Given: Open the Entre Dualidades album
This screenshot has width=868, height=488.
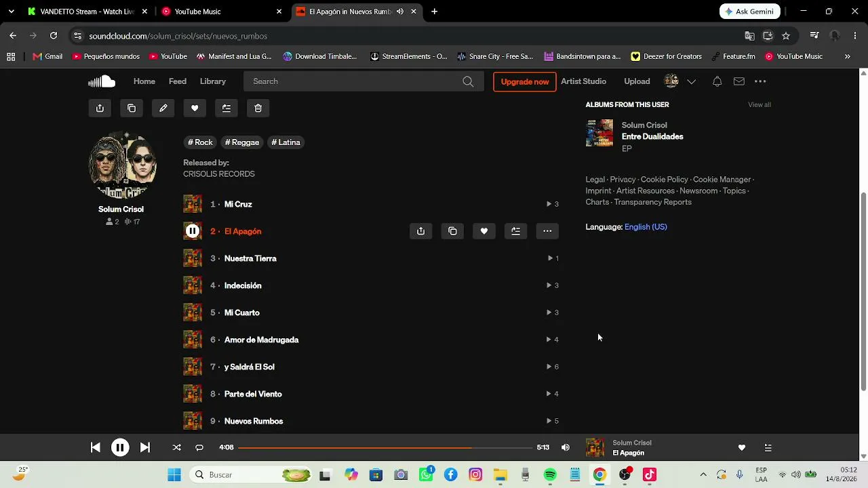Looking at the screenshot, I should tap(652, 137).
